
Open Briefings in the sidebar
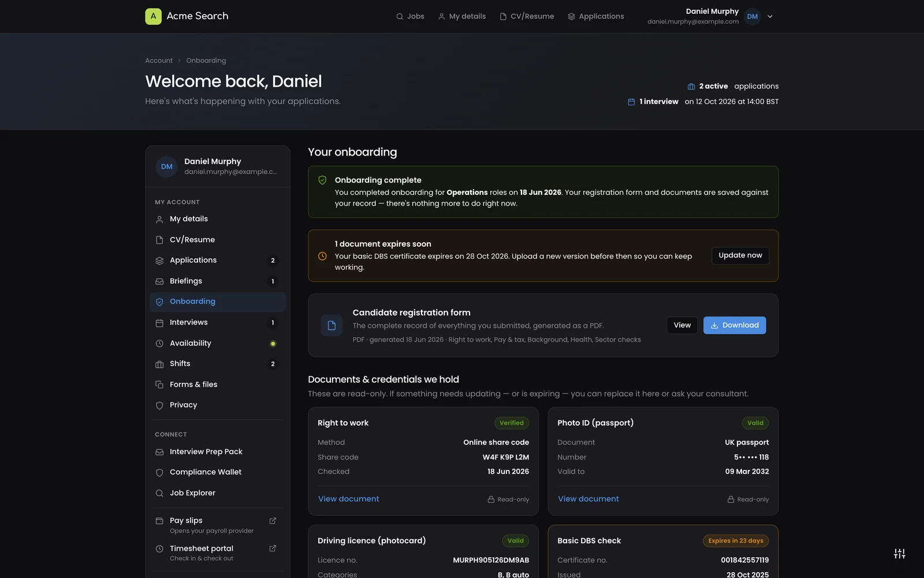tap(218, 281)
